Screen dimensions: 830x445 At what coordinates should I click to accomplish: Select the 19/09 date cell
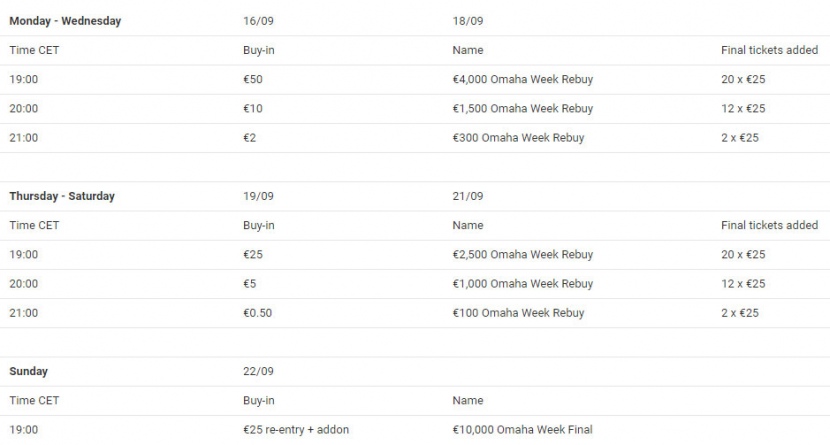[258, 196]
